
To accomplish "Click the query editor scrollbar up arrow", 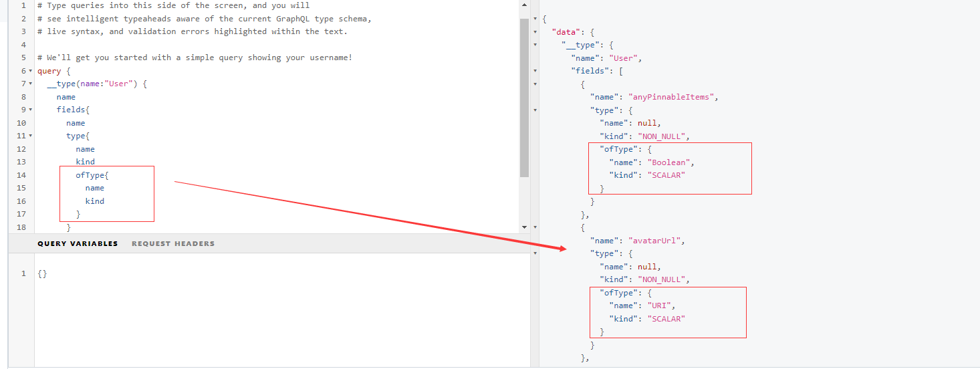I will [x=524, y=5].
